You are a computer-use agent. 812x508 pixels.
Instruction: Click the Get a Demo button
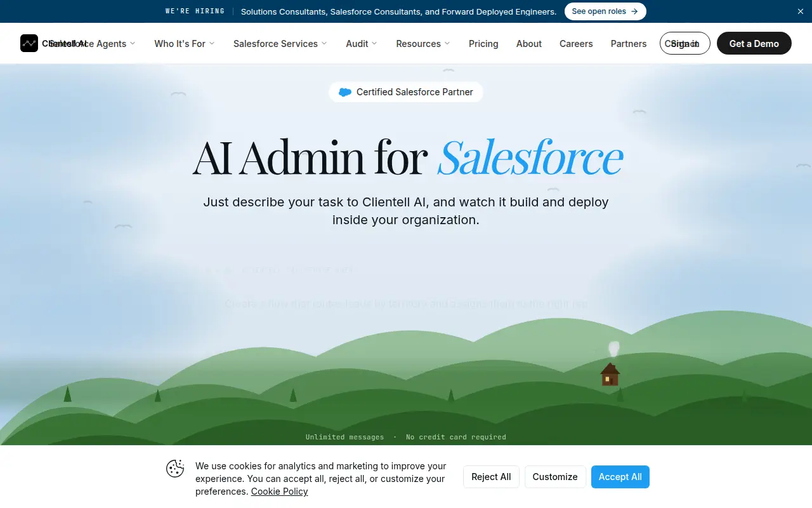coord(754,43)
